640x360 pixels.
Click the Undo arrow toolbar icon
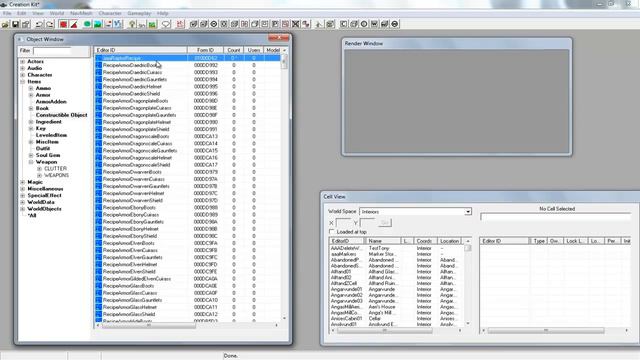(39, 24)
